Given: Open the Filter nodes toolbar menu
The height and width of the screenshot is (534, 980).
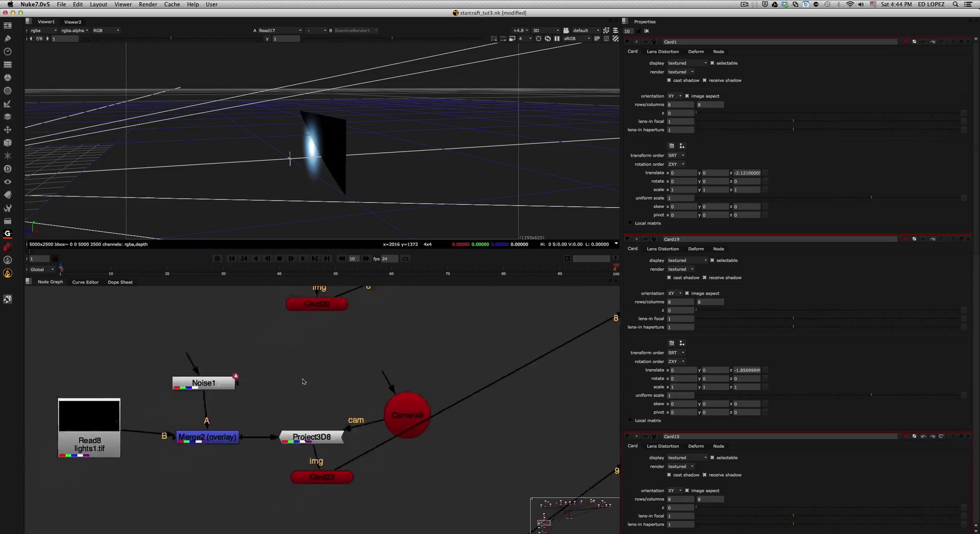Looking at the screenshot, I should [x=8, y=91].
